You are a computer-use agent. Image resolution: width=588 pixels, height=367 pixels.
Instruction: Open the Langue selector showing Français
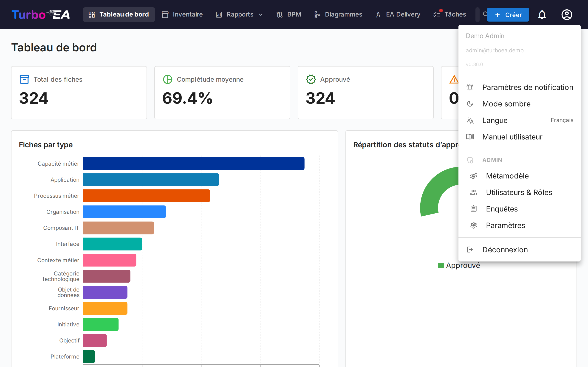[x=495, y=120]
